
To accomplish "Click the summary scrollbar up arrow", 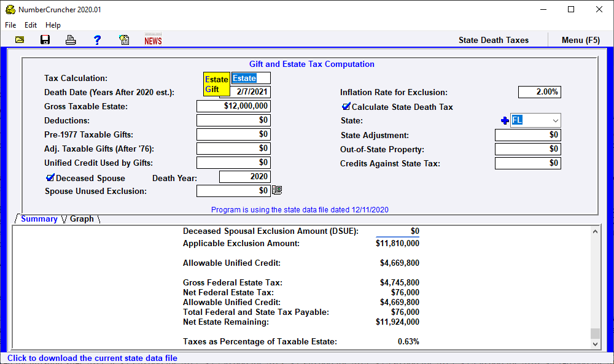I will (595, 231).
